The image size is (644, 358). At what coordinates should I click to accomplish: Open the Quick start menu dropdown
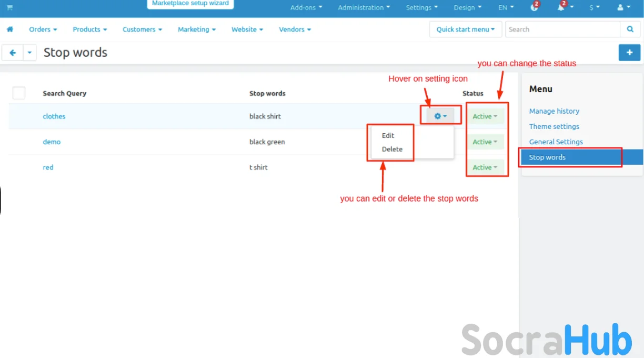point(465,29)
